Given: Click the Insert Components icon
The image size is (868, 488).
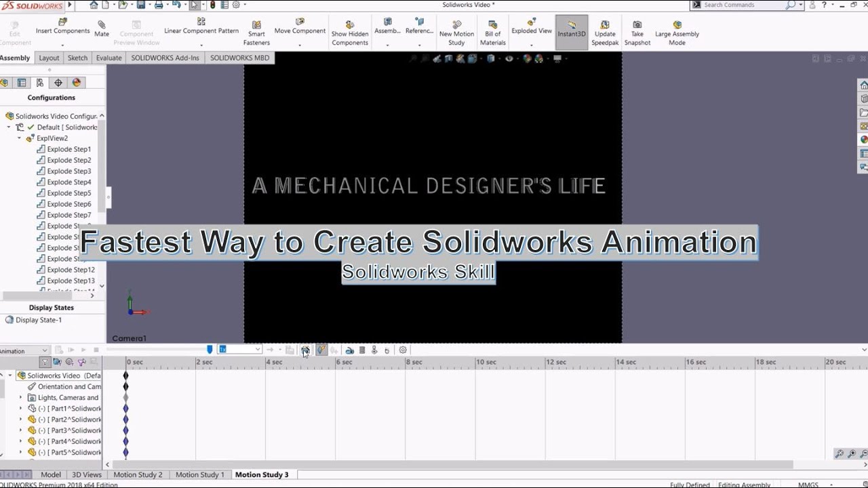Looking at the screenshot, I should pos(62,22).
